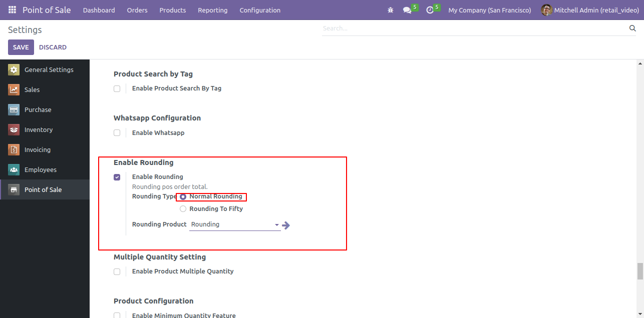The width and height of the screenshot is (644, 318).
Task: Click the Employees people icon
Action: click(14, 170)
